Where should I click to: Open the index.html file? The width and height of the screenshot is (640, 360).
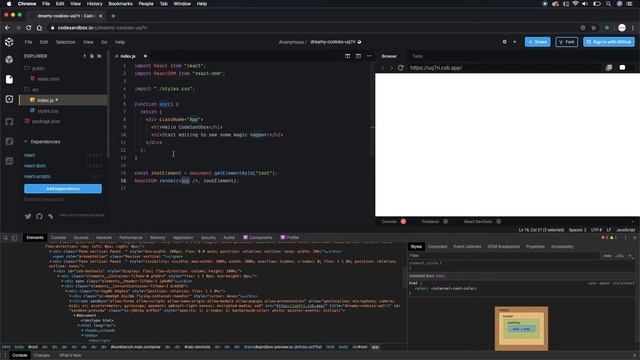point(45,79)
